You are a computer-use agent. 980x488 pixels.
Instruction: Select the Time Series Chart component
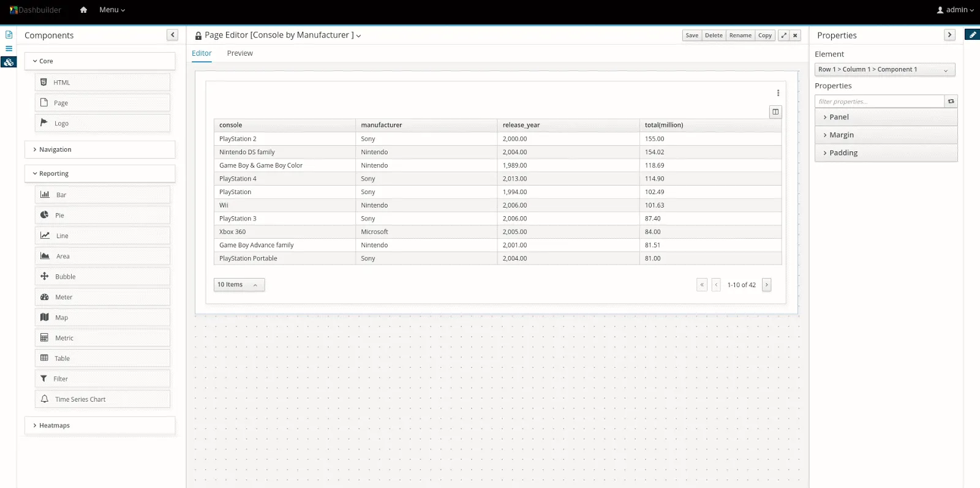coord(102,399)
